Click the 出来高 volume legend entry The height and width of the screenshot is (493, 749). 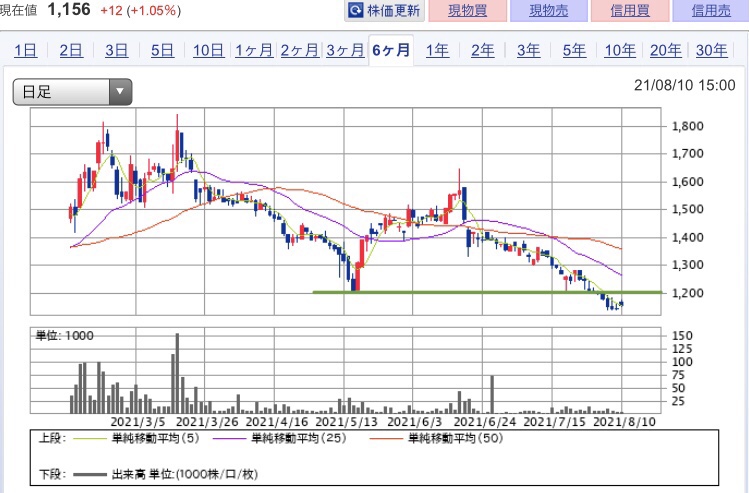click(166, 474)
